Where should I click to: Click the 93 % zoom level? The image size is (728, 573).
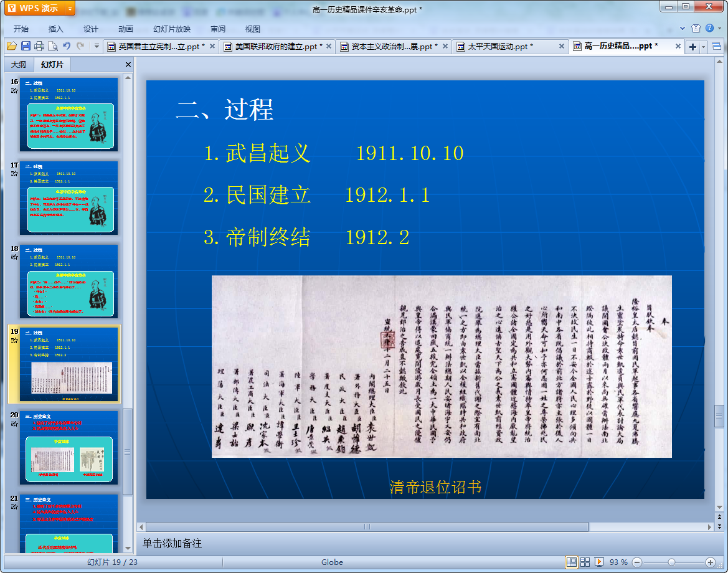click(x=618, y=562)
